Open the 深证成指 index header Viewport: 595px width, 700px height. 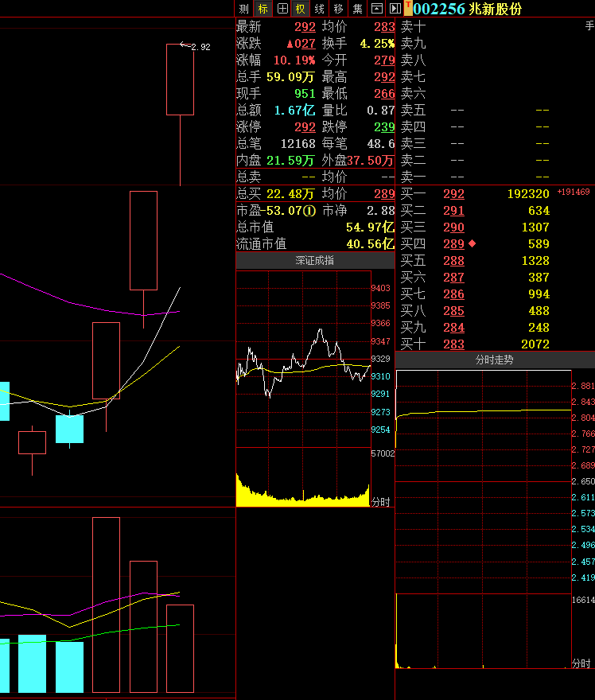tap(315, 261)
